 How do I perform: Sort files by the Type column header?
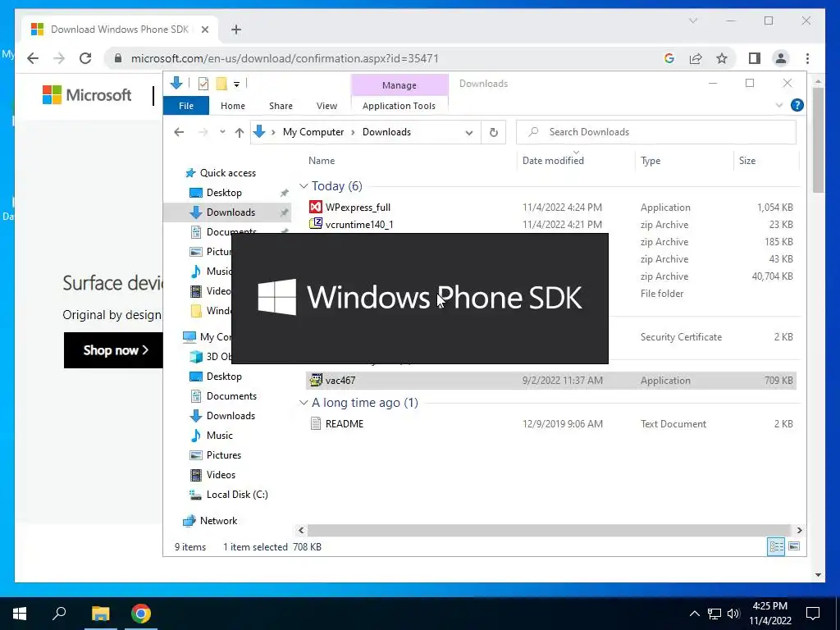(x=651, y=160)
